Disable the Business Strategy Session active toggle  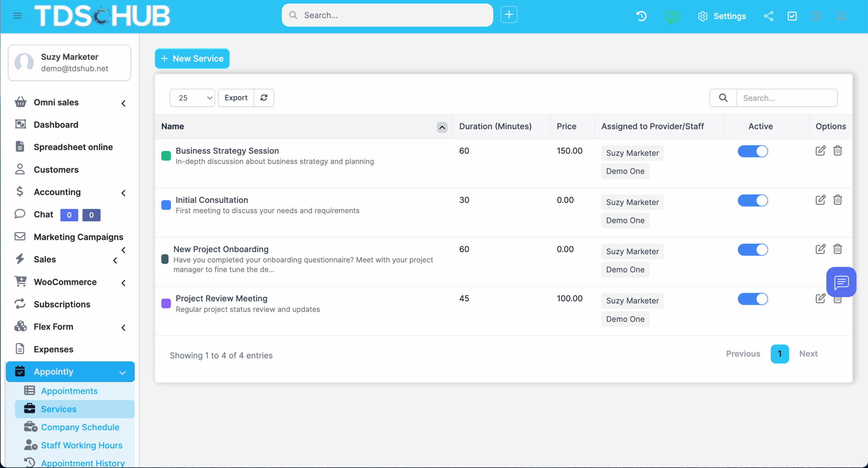click(x=752, y=151)
